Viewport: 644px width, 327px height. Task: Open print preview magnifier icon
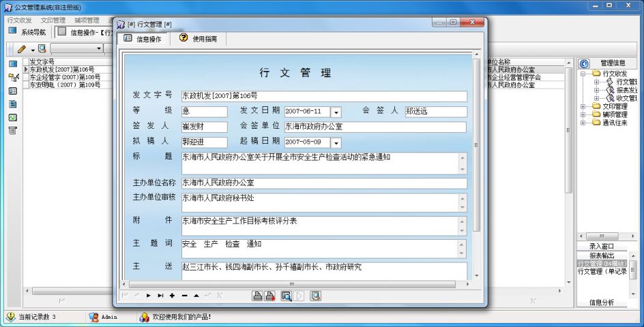click(x=287, y=296)
